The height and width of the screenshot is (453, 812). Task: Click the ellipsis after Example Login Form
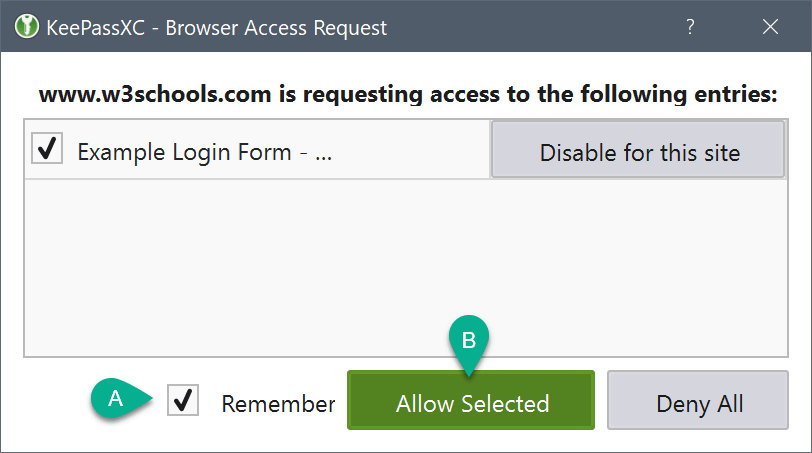323,153
